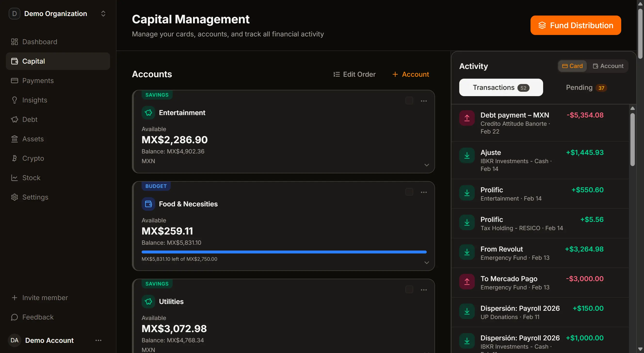
Task: Switch Activity view to Card
Action: point(572,66)
